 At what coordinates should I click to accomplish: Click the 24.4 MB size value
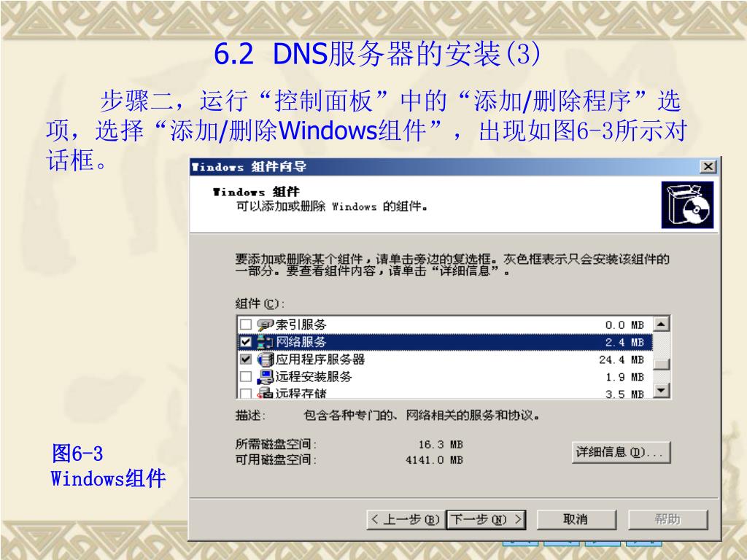click(x=622, y=359)
